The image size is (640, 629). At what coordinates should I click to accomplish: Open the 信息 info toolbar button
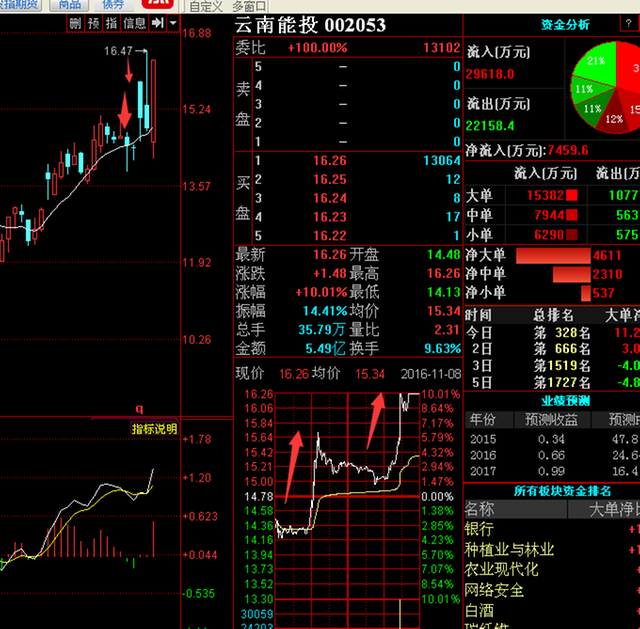coord(134,23)
